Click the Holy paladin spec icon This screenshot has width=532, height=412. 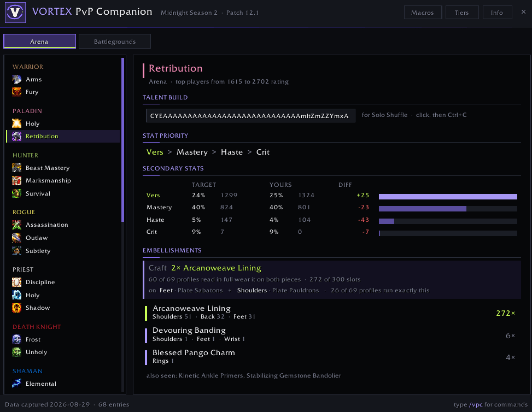point(16,123)
